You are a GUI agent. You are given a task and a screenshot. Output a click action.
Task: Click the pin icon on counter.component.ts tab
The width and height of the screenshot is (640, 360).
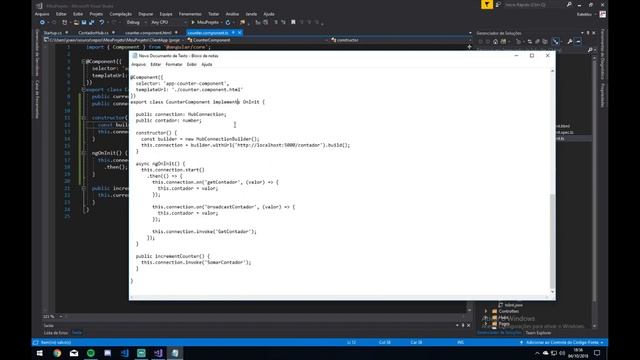pos(233,33)
